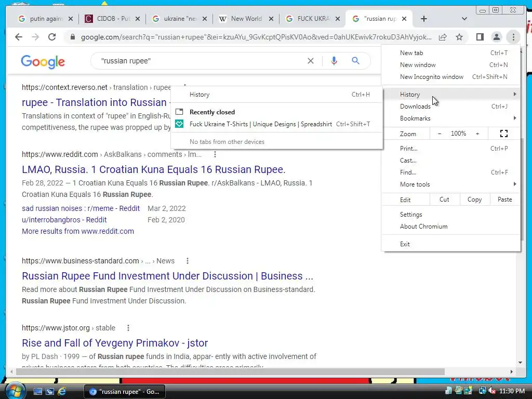Image resolution: width=532 pixels, height=399 pixels.
Task: Bookmark this tab with star icon
Action: (x=459, y=37)
